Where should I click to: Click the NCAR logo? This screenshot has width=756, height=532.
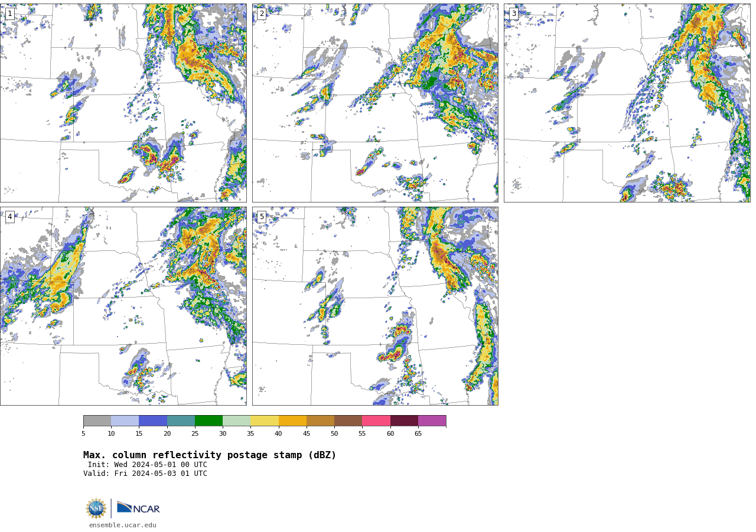coord(138,508)
